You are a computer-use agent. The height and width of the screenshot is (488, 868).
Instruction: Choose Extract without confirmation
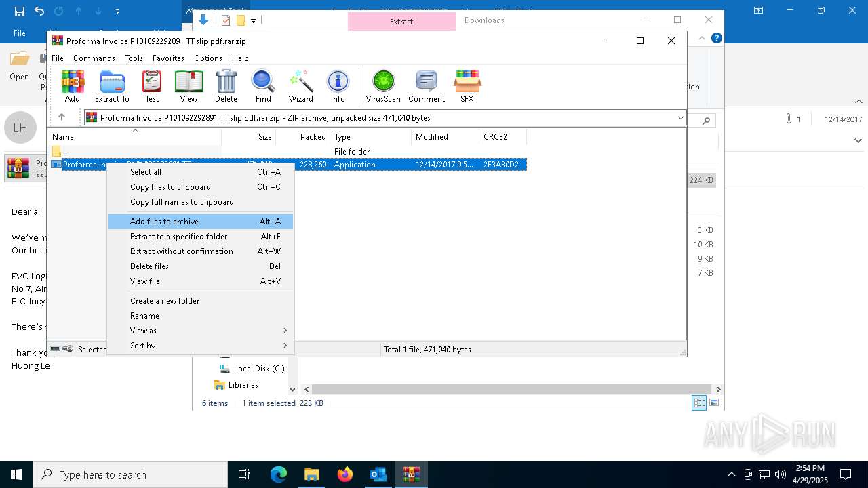[201, 251]
